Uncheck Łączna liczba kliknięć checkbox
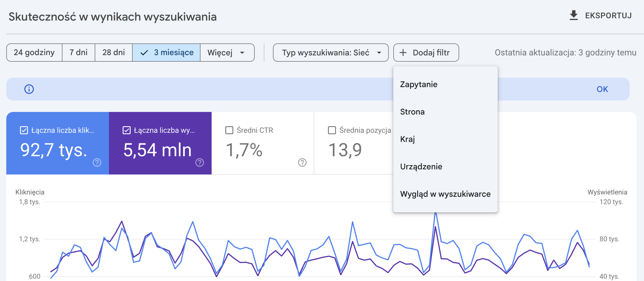The image size is (644, 281). coord(24,130)
